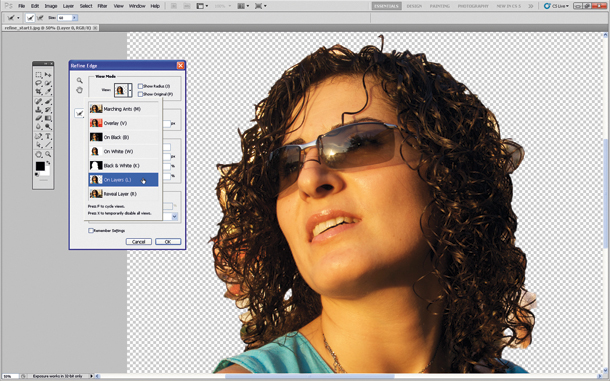Open the Window menu
This screenshot has height=381, width=610.
pos(137,6)
